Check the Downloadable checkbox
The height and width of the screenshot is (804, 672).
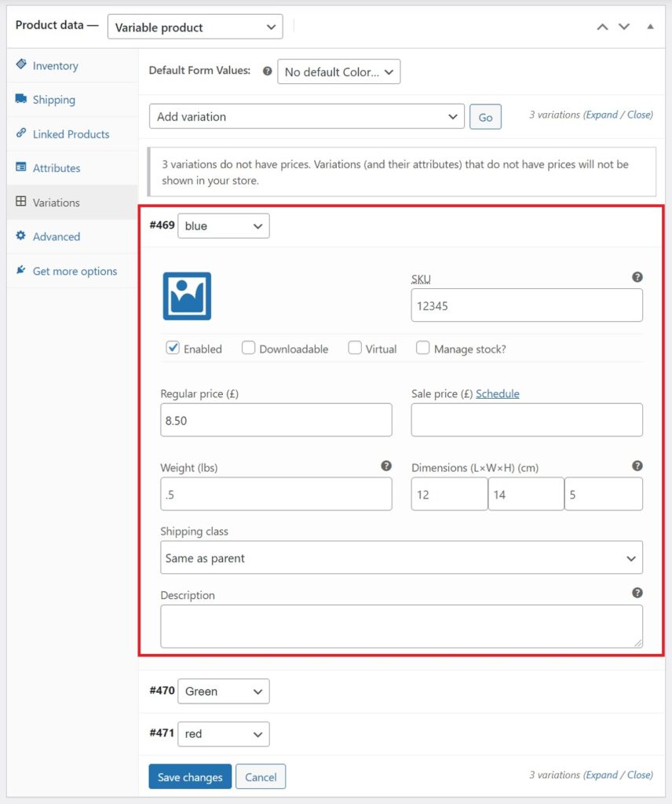(248, 348)
